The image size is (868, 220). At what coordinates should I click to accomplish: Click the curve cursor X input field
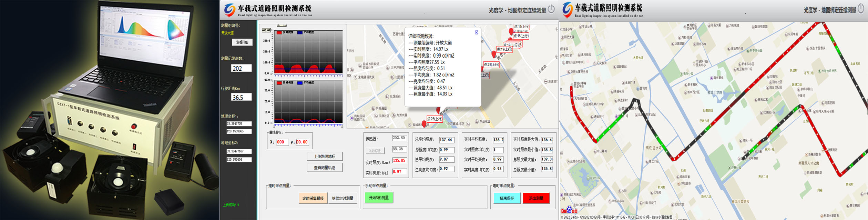point(282,142)
